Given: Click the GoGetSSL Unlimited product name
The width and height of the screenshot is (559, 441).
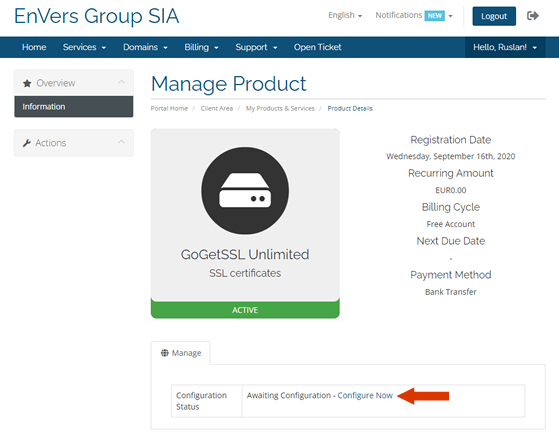Looking at the screenshot, I should click(245, 255).
